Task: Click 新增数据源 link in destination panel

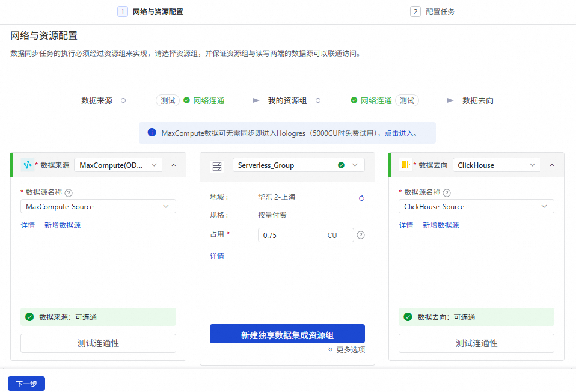Action: pyautogui.click(x=441, y=225)
